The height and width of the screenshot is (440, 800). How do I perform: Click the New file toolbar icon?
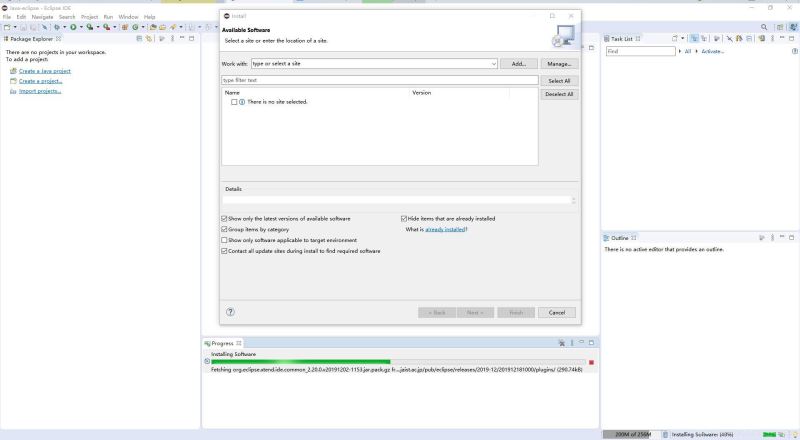[7, 27]
